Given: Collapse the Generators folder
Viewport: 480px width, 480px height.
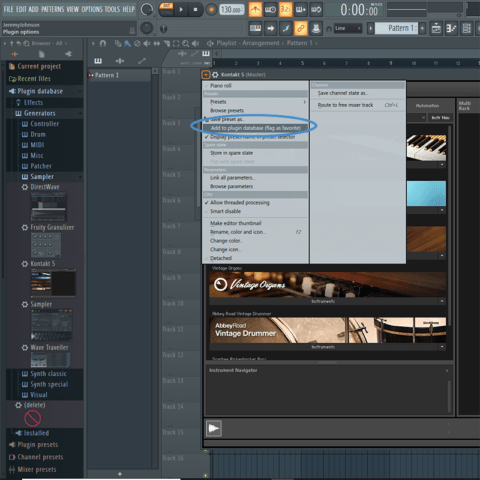Looking at the screenshot, I should 39,113.
